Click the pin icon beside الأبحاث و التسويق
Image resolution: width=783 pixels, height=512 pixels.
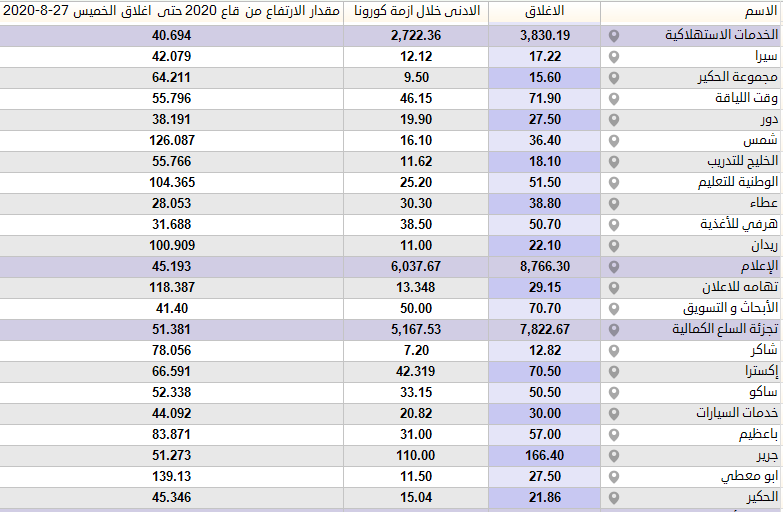(614, 309)
